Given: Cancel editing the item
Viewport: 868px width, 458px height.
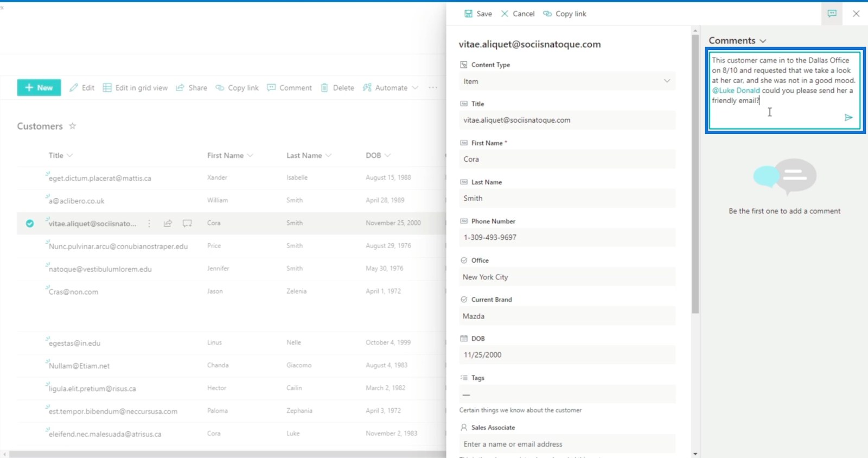Looking at the screenshot, I should (x=518, y=14).
